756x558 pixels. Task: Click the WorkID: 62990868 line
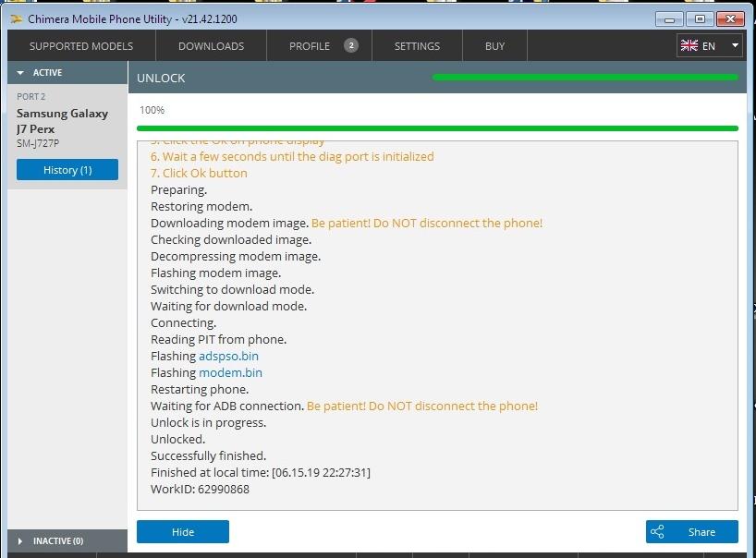[200, 490]
